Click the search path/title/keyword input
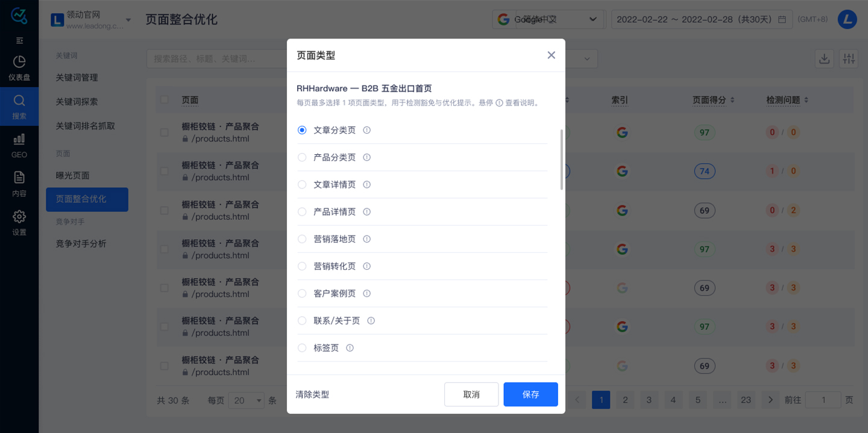Viewport: 868px width, 433px height. 217,58
